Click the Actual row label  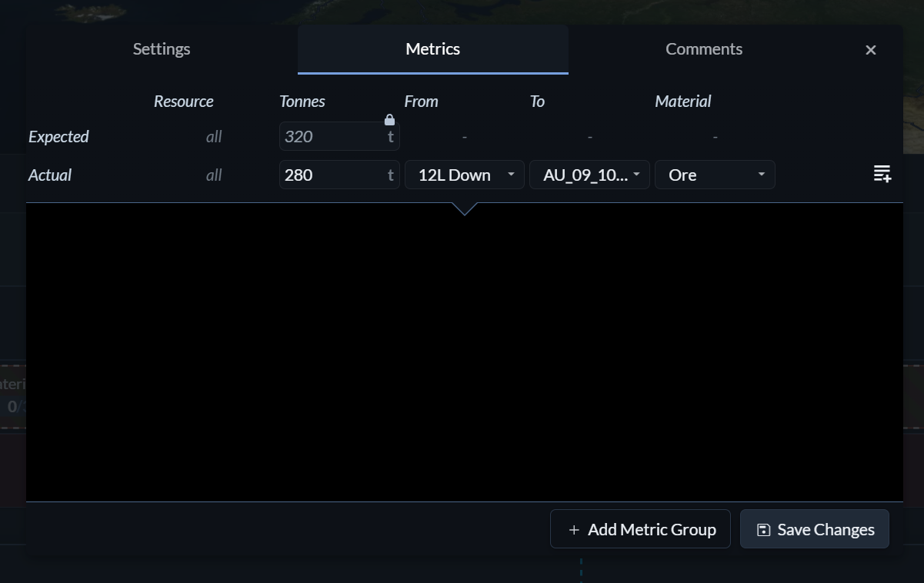coord(50,175)
